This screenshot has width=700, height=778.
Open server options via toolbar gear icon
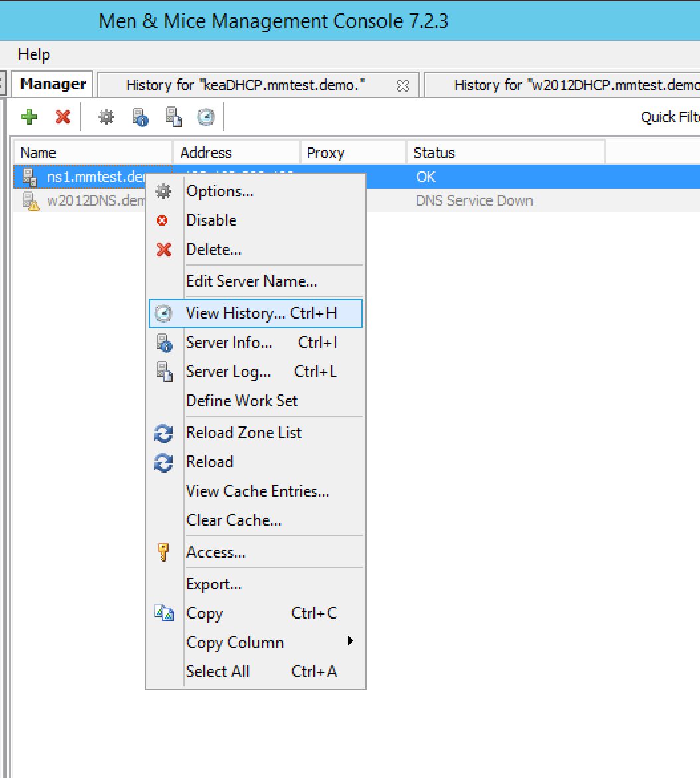tap(106, 117)
